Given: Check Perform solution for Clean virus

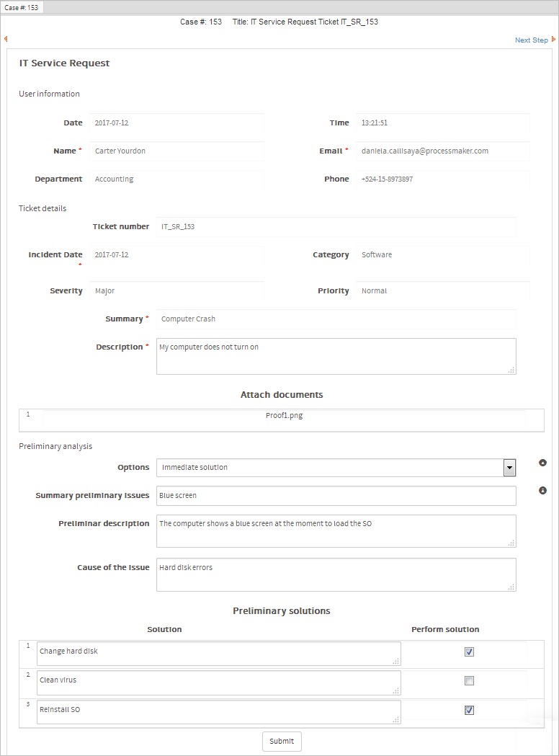Looking at the screenshot, I should [469, 681].
